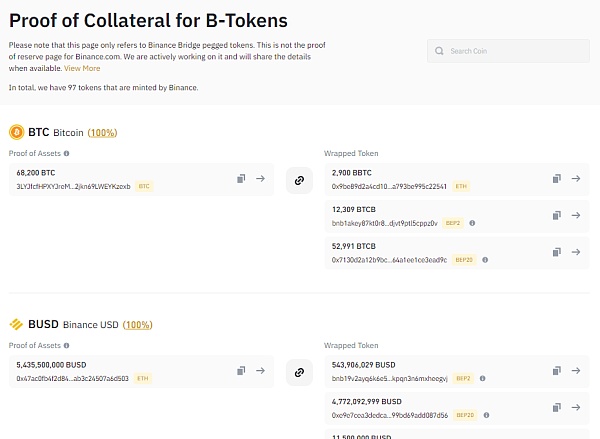600x439 pixels.
Task: Copy the 2,900 BBTC token address
Action: tap(557, 179)
